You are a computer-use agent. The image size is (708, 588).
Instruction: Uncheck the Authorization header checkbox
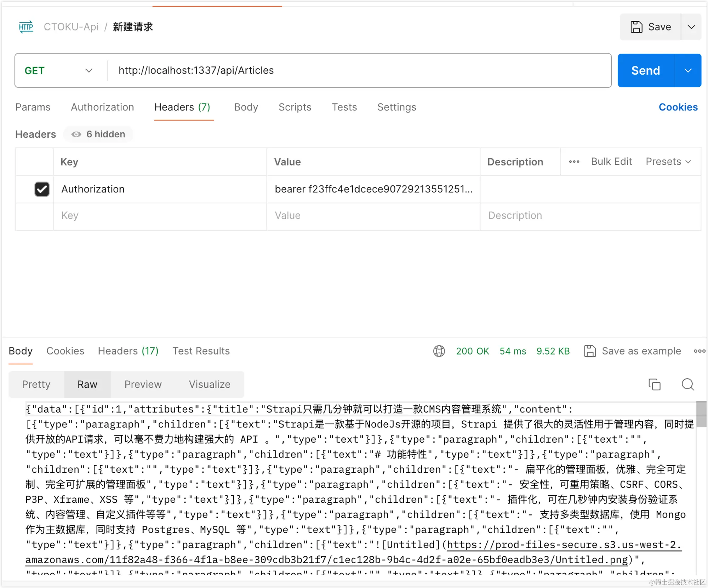[42, 189]
